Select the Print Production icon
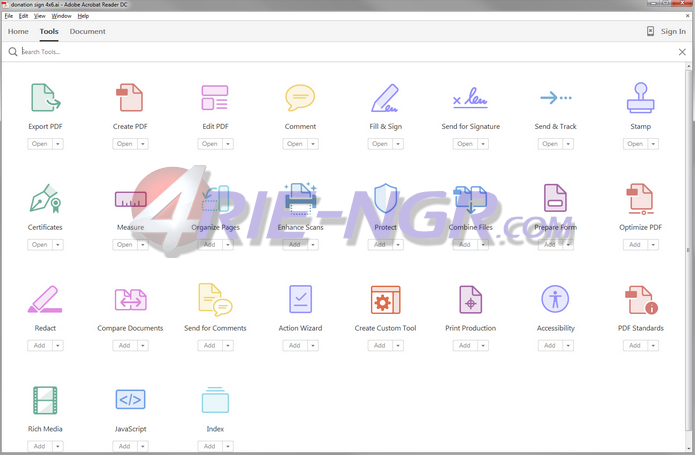The height and width of the screenshot is (455, 695). (x=470, y=299)
